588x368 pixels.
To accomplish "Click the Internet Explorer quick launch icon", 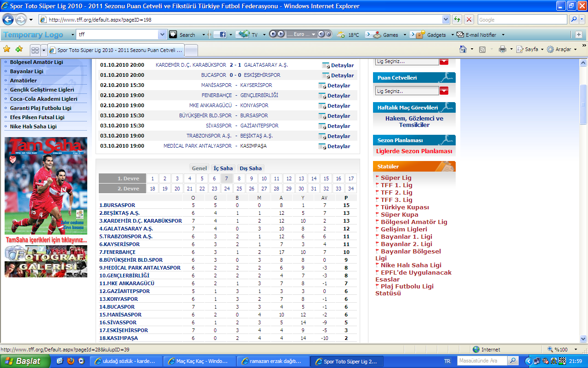I will pos(60,361).
